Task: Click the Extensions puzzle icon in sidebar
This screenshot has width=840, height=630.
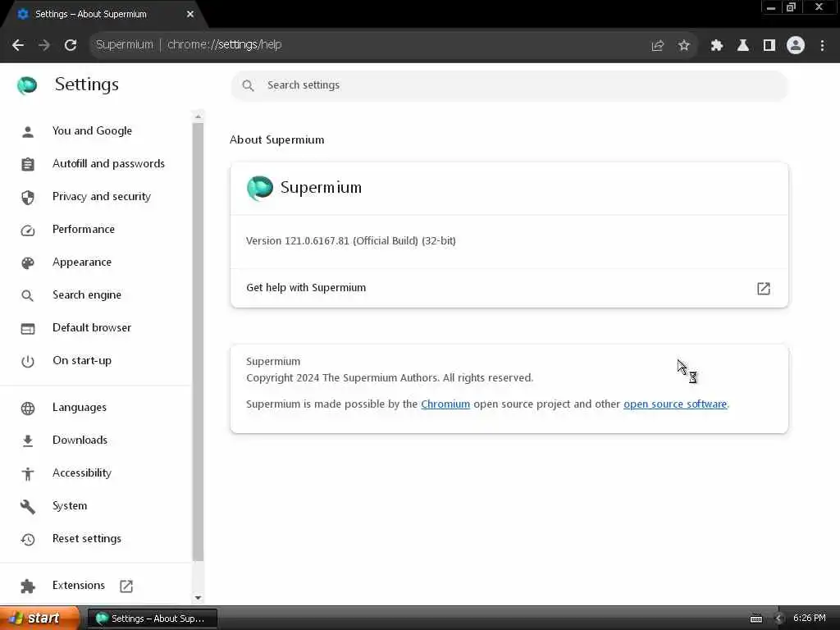Action: 28,586
